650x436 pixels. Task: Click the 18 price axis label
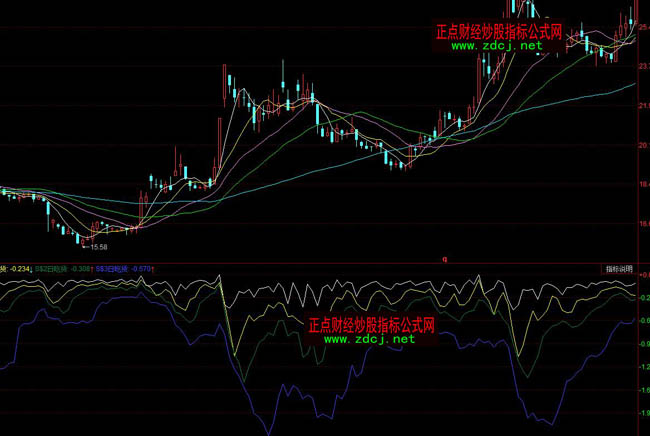pyautogui.click(x=643, y=185)
